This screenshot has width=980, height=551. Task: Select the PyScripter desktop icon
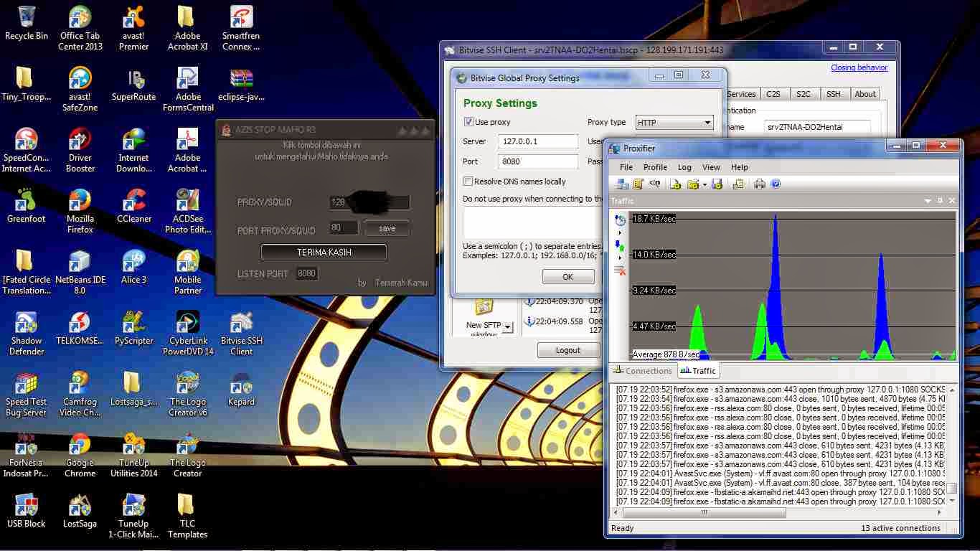click(134, 328)
